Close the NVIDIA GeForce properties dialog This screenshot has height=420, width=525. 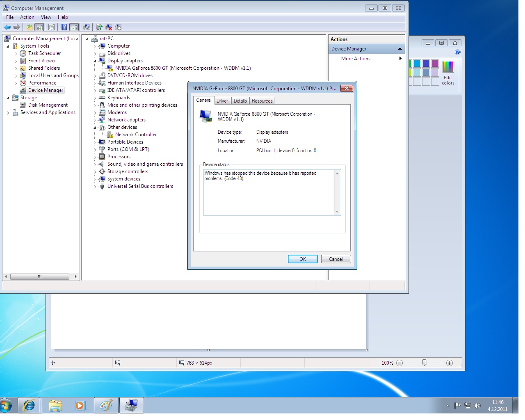tap(347, 89)
